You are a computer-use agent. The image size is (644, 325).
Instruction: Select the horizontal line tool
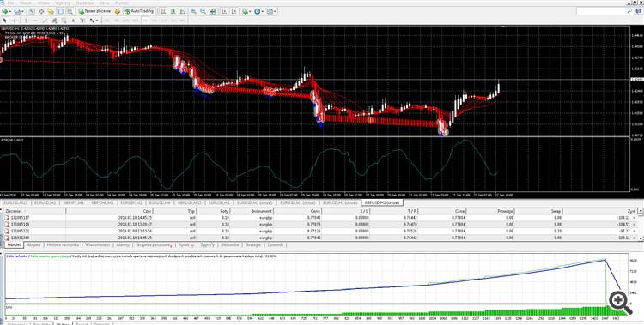pyautogui.click(x=35, y=20)
